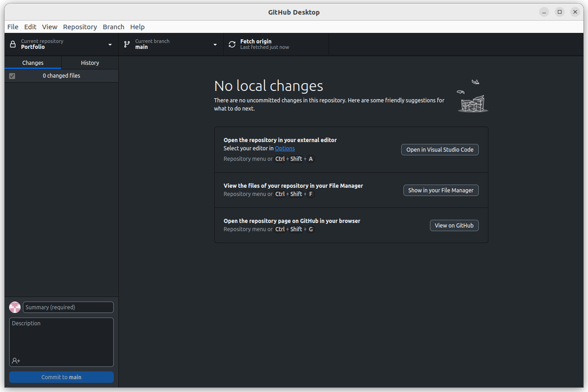The height and width of the screenshot is (392, 588).
Task: Maximize the GitHub Desktop window
Action: pyautogui.click(x=559, y=12)
